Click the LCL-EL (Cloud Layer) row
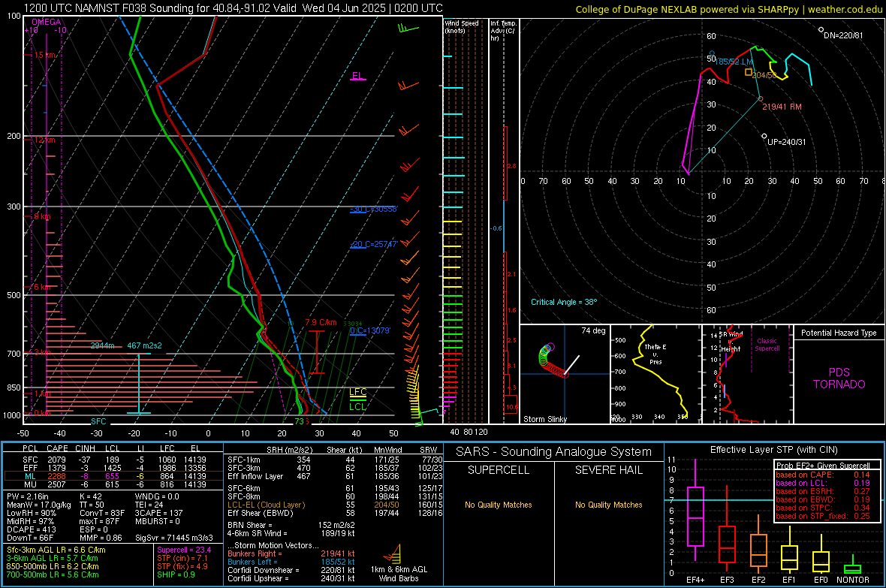 336,505
